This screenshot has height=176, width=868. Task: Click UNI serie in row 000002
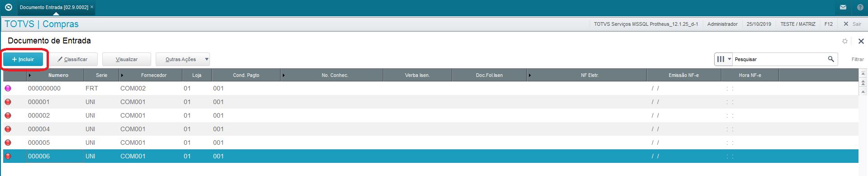point(91,115)
